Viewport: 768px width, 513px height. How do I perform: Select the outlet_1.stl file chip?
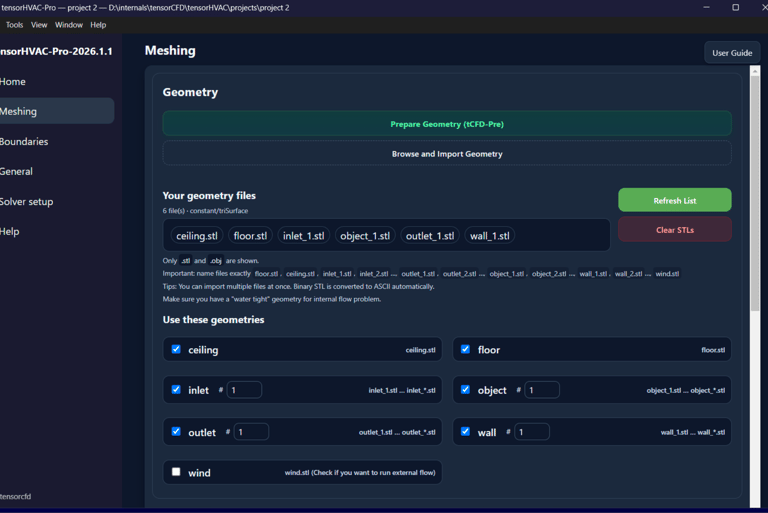coord(430,236)
